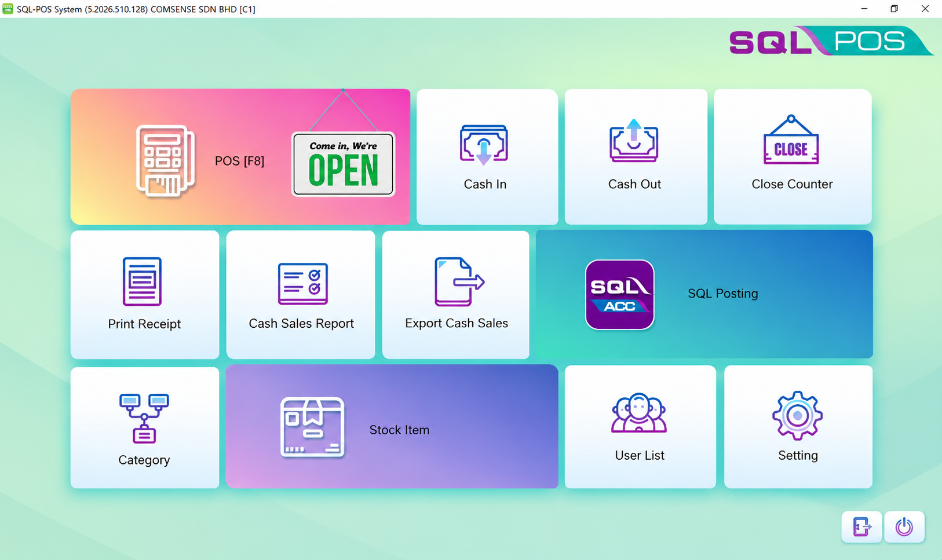942x560 pixels.
Task: Close the SQL-POS System window
Action: [925, 9]
